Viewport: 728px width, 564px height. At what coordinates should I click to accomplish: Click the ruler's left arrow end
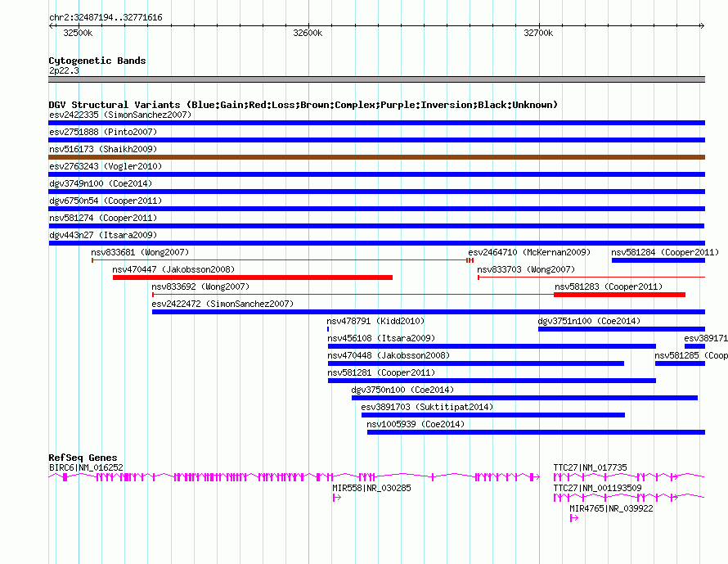click(51, 25)
